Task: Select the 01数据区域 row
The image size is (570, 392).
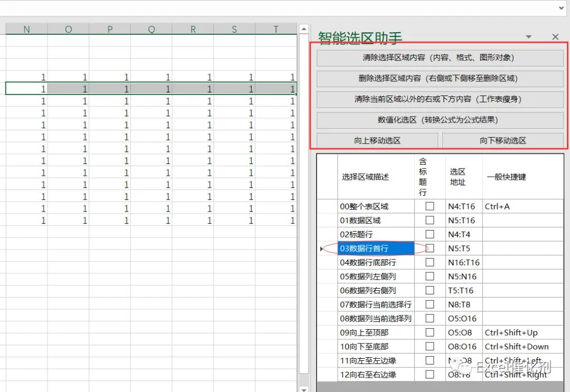Action: [440, 220]
